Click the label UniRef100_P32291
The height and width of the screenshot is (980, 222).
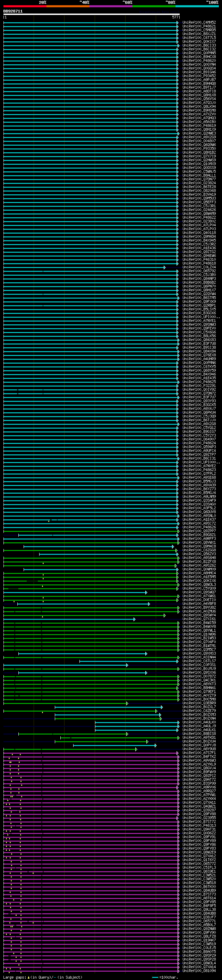(199, 386)
